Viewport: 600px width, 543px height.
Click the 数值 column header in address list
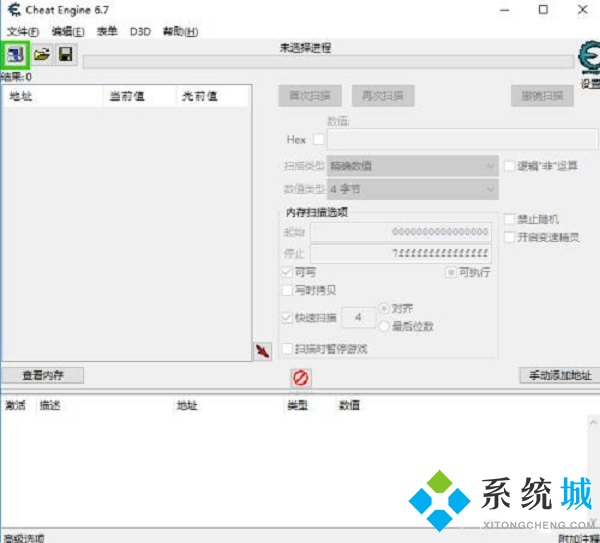pyautogui.click(x=349, y=406)
